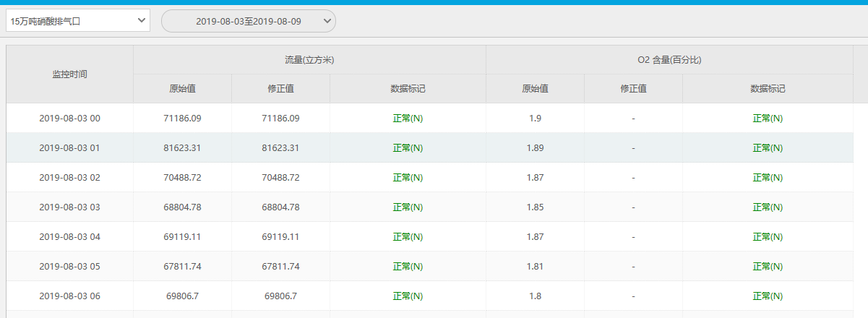This screenshot has height=318, width=868.
Task: Click the 流量(立方米) group header
Action: click(309, 60)
